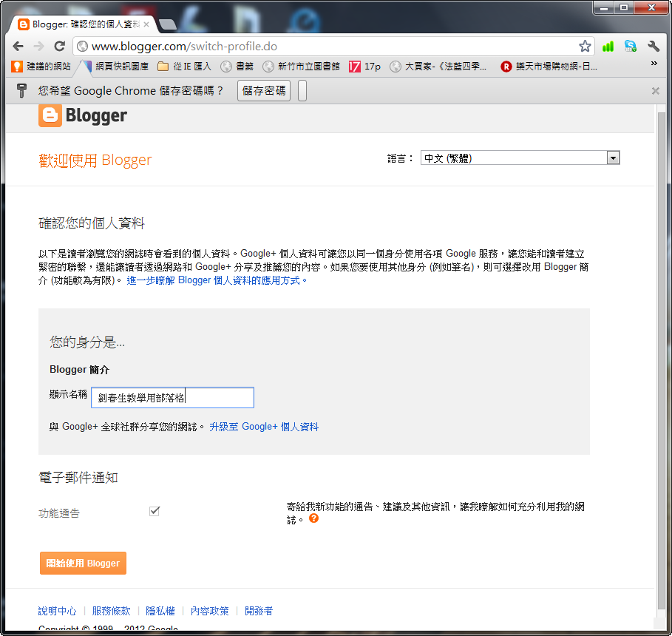Open the 建議的網站 bookmark
The height and width of the screenshot is (636, 672).
click(41, 67)
